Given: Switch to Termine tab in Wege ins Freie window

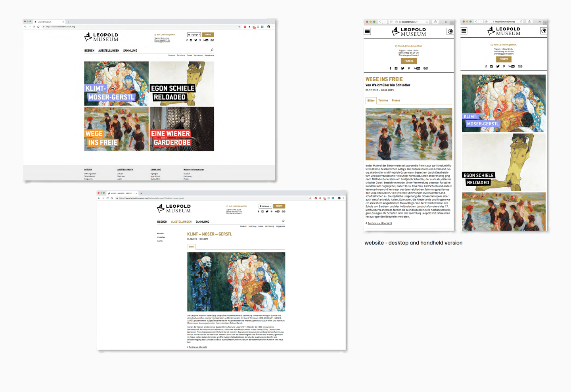Looking at the screenshot, I should click(x=383, y=100).
